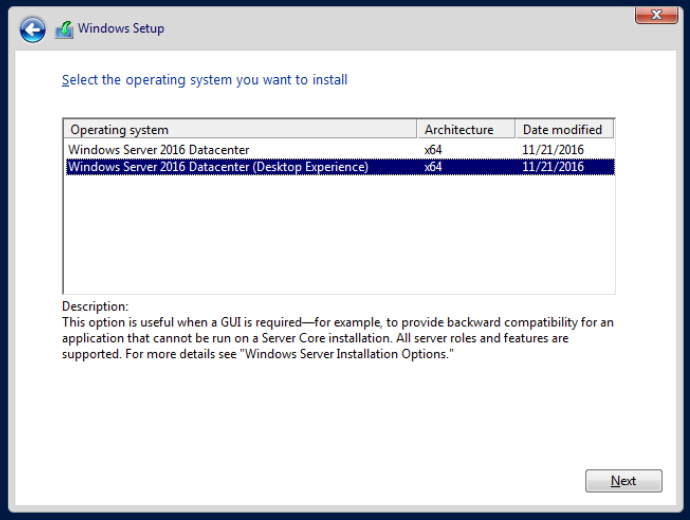Select Windows Server 2016 Datacenter core entry
This screenshot has width=690, height=520.
pos(159,150)
